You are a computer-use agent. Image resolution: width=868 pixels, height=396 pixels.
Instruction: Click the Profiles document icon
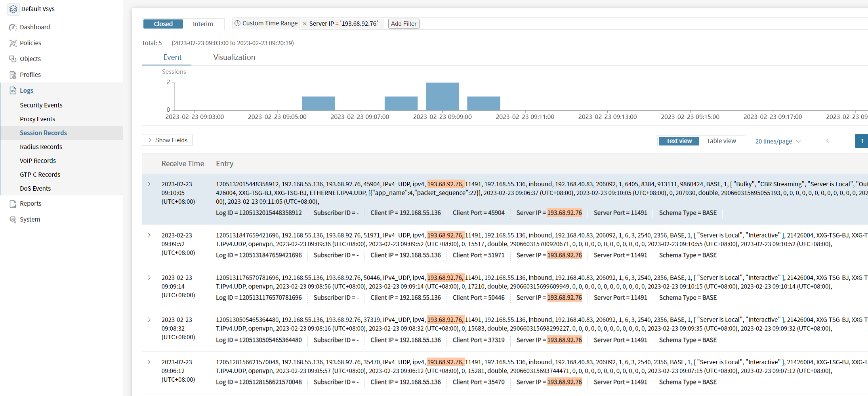click(x=13, y=75)
